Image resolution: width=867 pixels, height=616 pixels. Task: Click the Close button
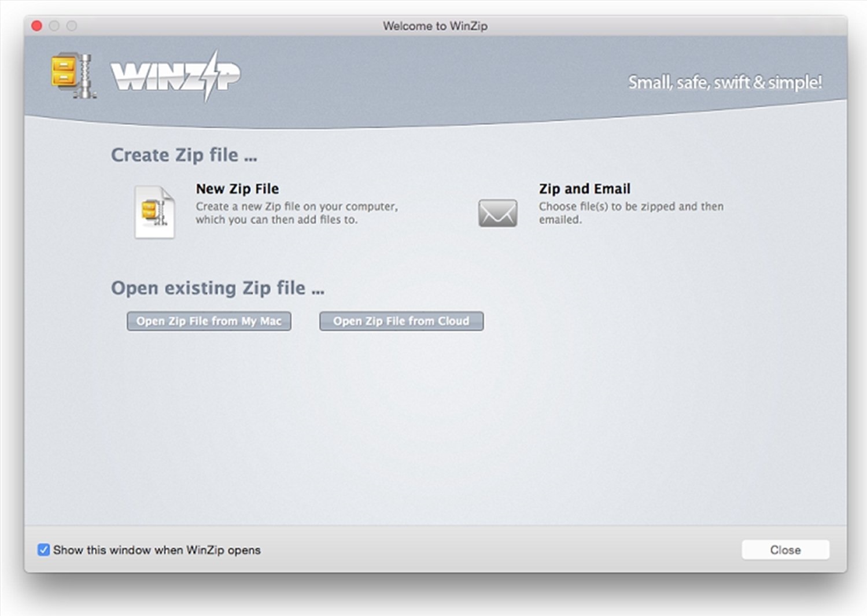(785, 549)
